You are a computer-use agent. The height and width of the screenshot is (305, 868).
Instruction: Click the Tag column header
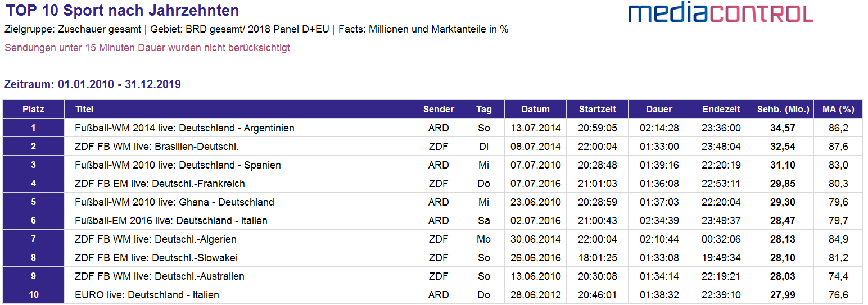coord(483,109)
